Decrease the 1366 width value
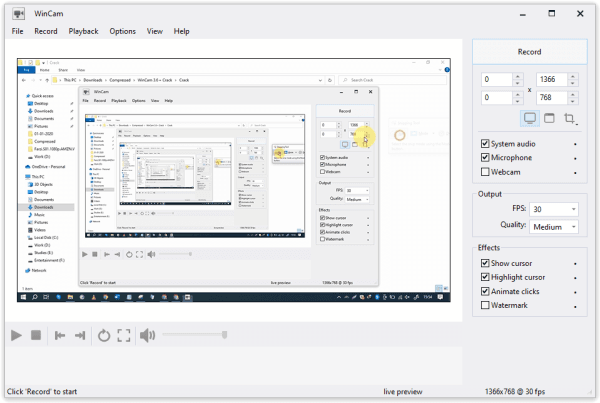This screenshot has height=403, width=600. click(x=573, y=83)
